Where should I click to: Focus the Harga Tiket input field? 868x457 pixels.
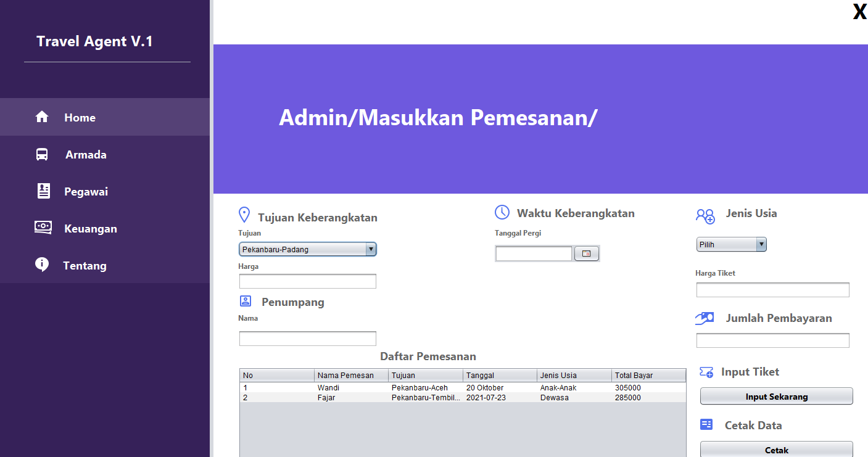point(773,290)
